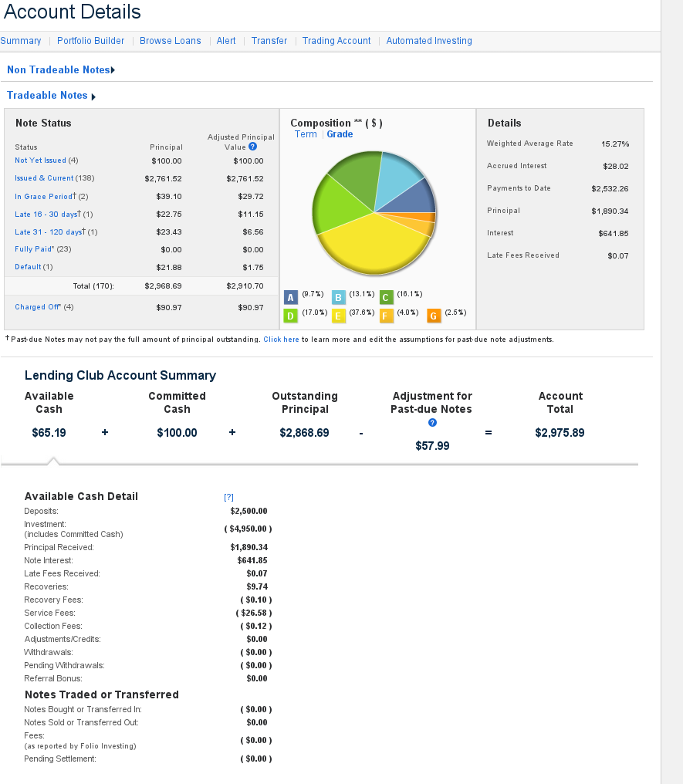Click Investment amount ( $4,950.00 )
This screenshot has height=784, width=683.
(x=248, y=529)
